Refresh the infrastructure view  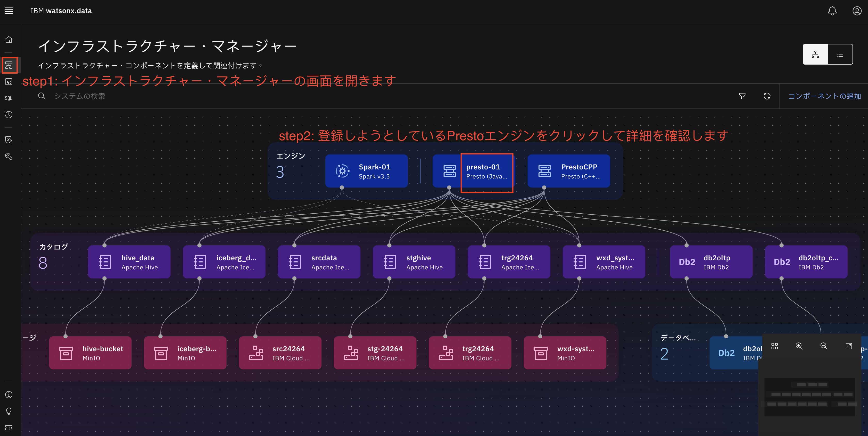click(x=767, y=96)
